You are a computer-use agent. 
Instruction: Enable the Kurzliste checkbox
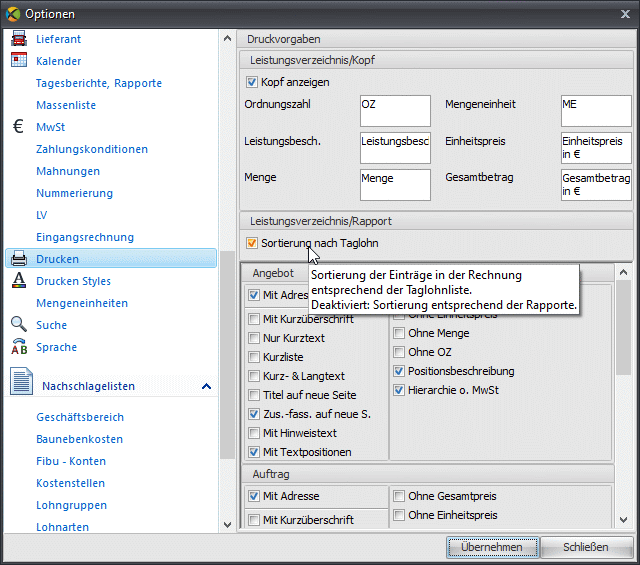click(x=254, y=357)
